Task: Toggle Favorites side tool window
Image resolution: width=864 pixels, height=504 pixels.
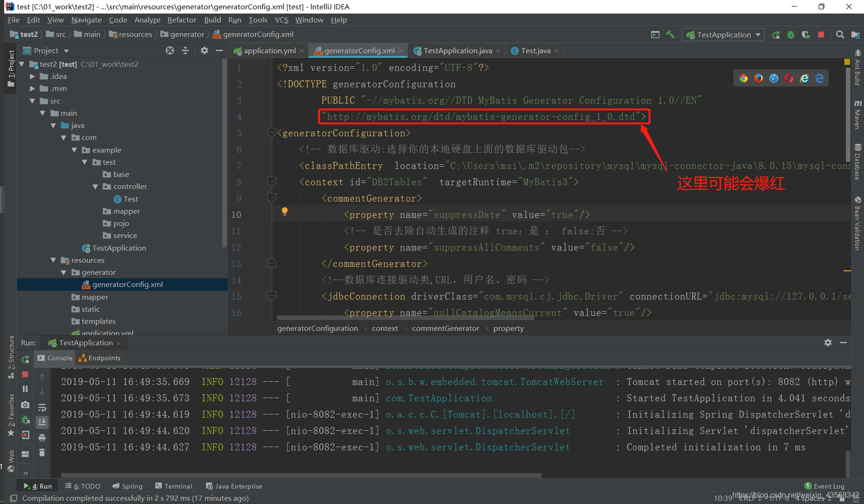Action: click(x=11, y=414)
